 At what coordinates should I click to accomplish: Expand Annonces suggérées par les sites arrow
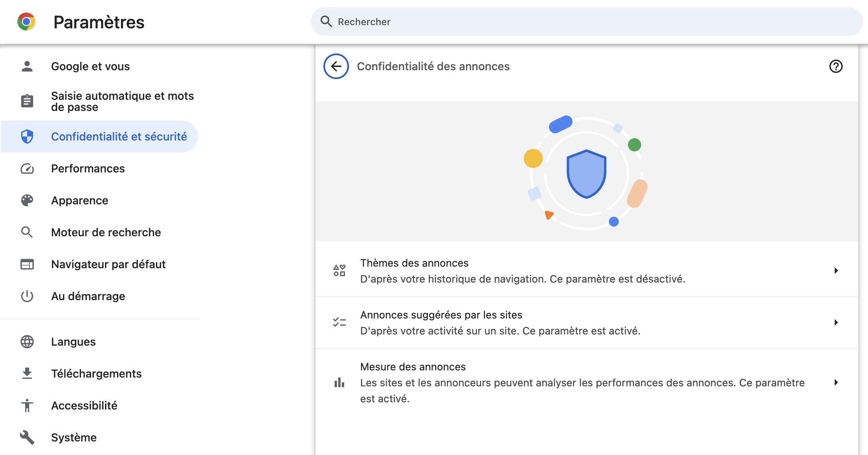pos(836,322)
